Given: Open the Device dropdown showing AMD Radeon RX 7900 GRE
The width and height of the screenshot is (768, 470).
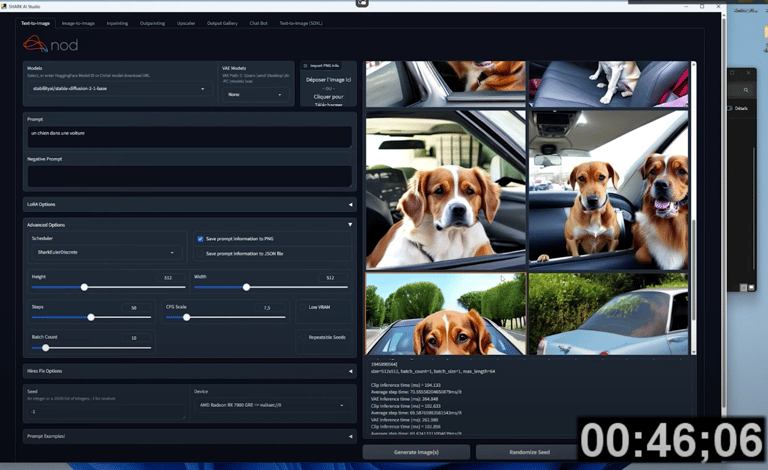Looking at the screenshot, I should [273, 405].
